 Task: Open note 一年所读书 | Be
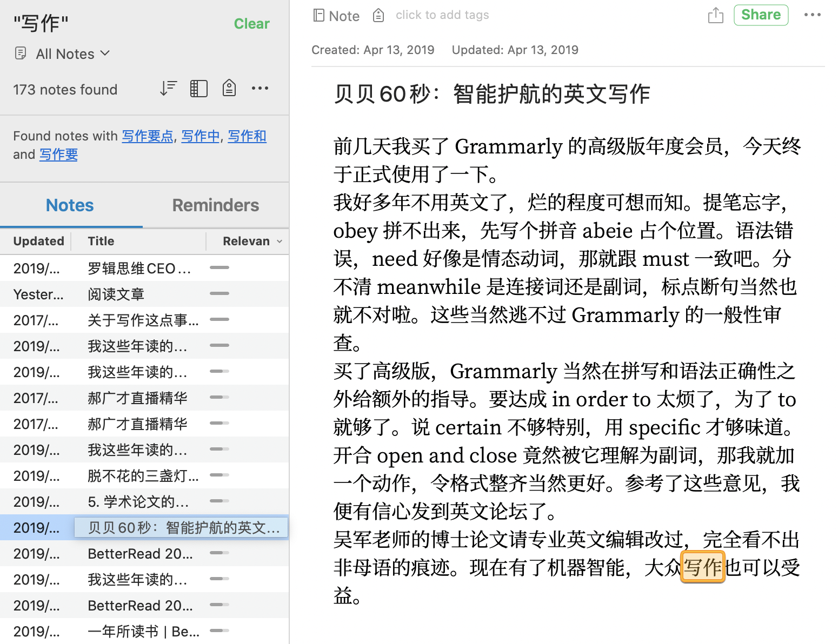click(144, 632)
